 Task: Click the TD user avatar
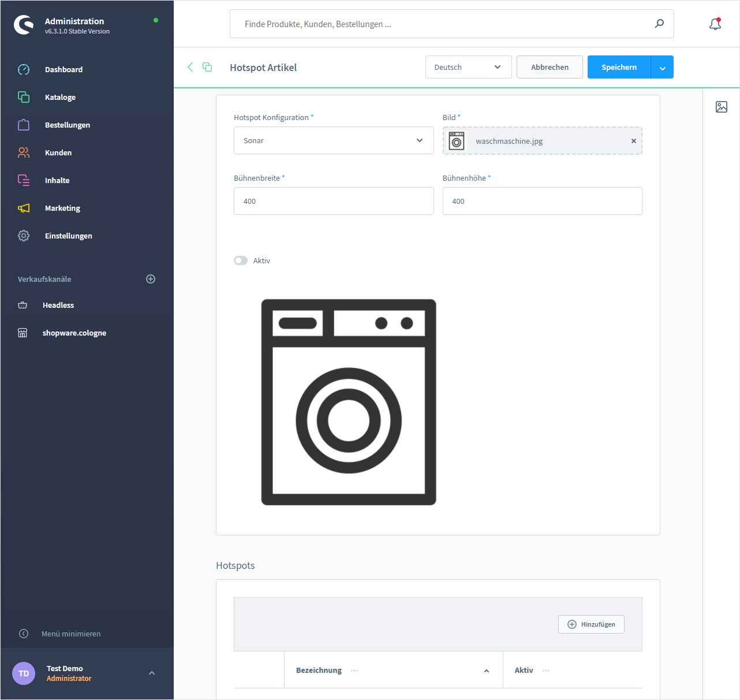[24, 673]
